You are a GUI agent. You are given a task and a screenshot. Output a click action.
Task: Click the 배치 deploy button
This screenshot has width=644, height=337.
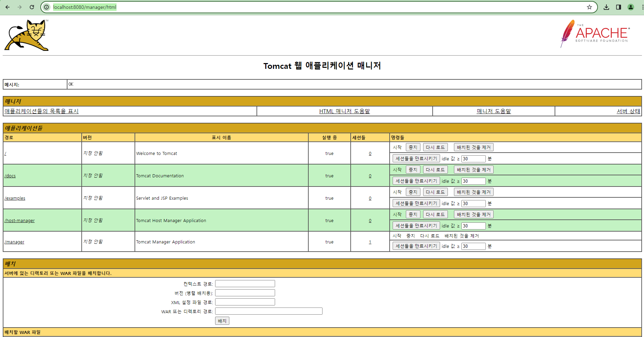[x=222, y=321]
